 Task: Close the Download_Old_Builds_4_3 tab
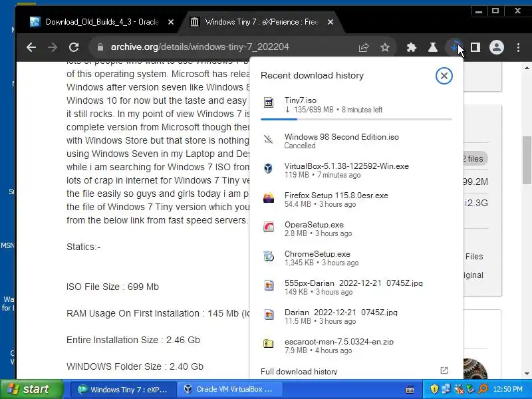(x=171, y=22)
